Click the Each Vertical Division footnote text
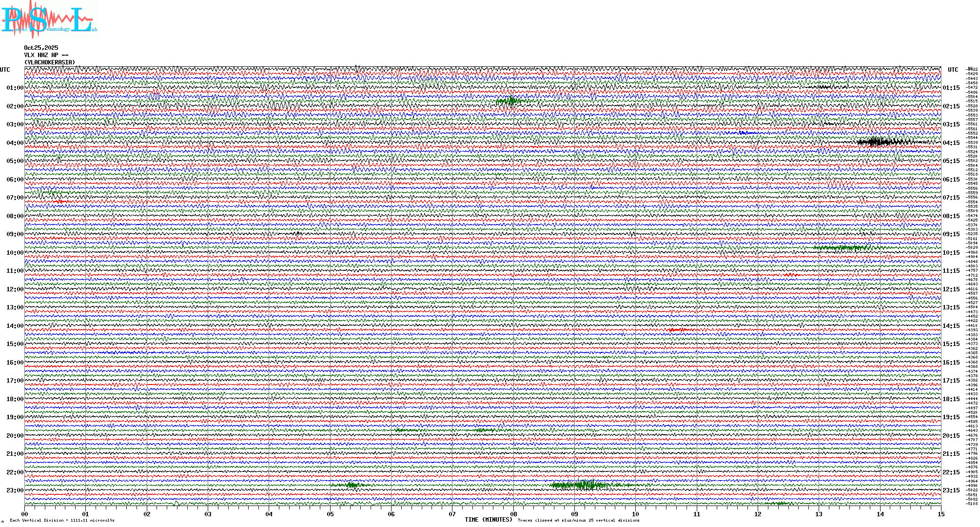 point(62,520)
